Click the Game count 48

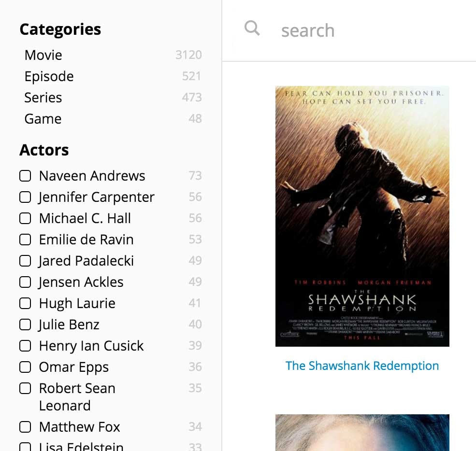tap(195, 119)
